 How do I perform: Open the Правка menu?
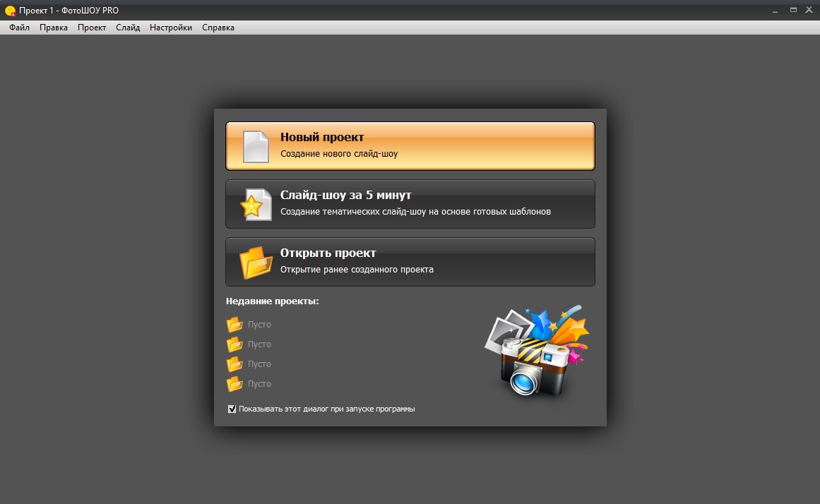pos(54,28)
